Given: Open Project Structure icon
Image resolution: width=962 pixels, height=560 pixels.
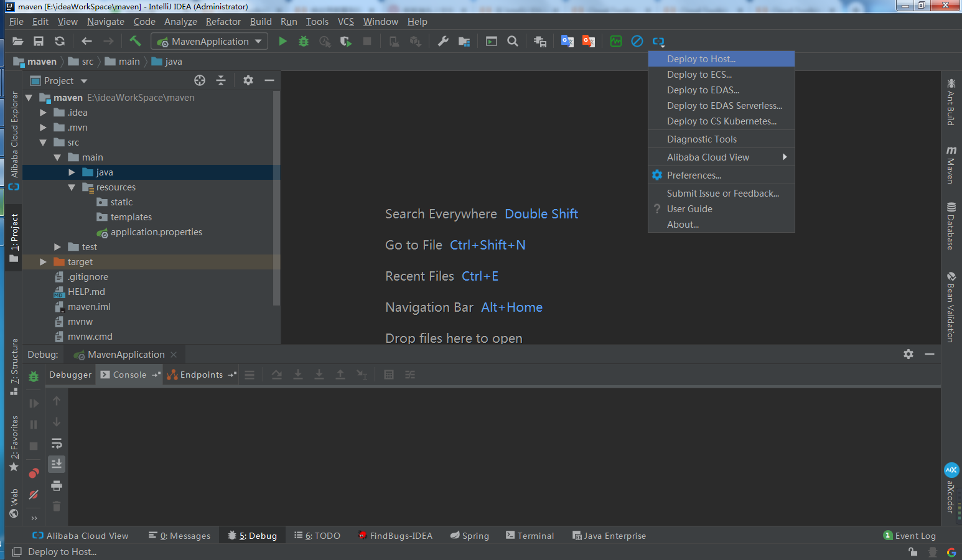Looking at the screenshot, I should pos(464,41).
